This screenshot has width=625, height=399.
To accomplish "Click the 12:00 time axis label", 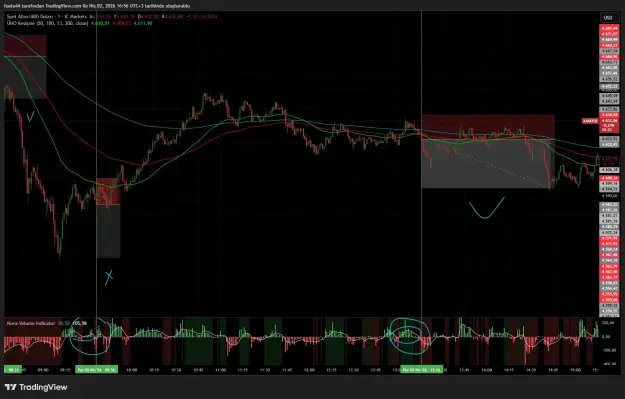I will [309, 370].
